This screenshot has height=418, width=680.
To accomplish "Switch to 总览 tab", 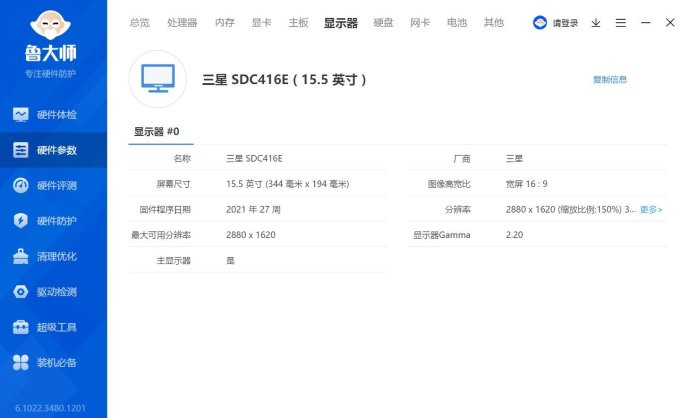I will (140, 23).
